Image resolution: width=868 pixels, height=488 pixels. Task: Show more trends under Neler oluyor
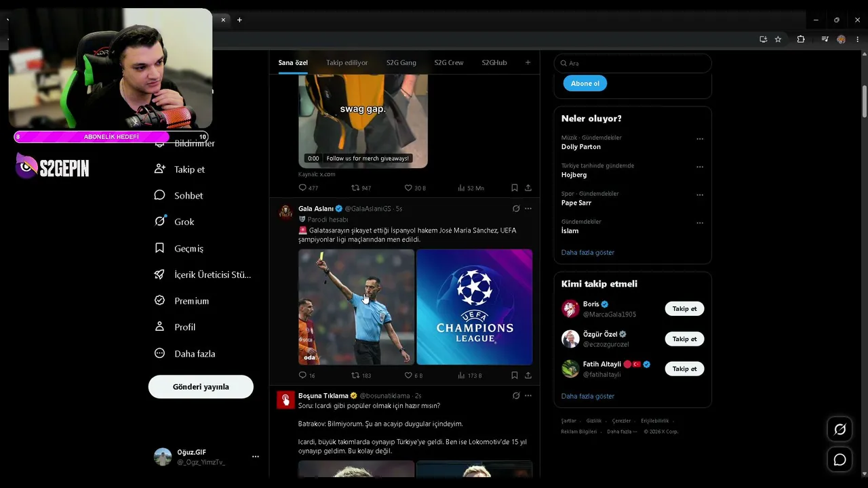point(588,252)
